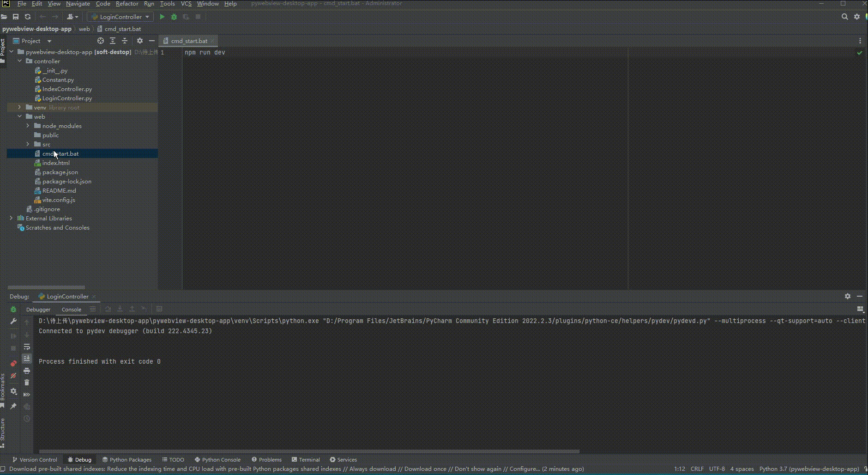Expand the src folder
The image size is (868, 475).
(x=28, y=144)
